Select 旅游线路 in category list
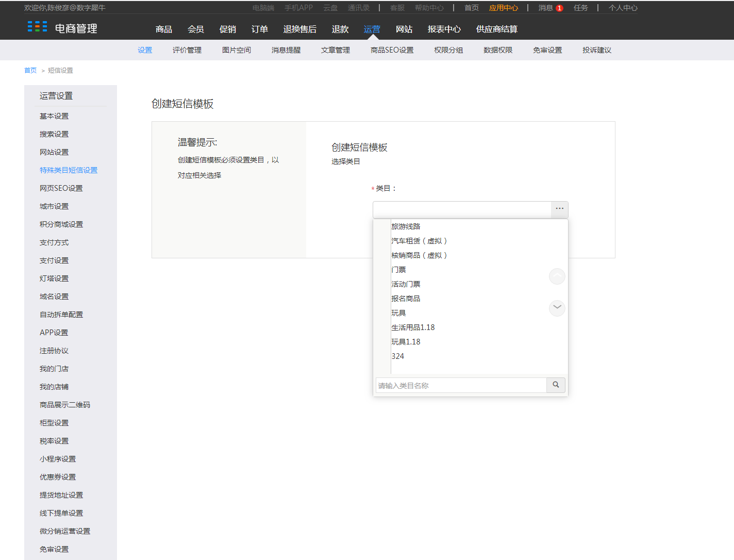 (x=406, y=226)
